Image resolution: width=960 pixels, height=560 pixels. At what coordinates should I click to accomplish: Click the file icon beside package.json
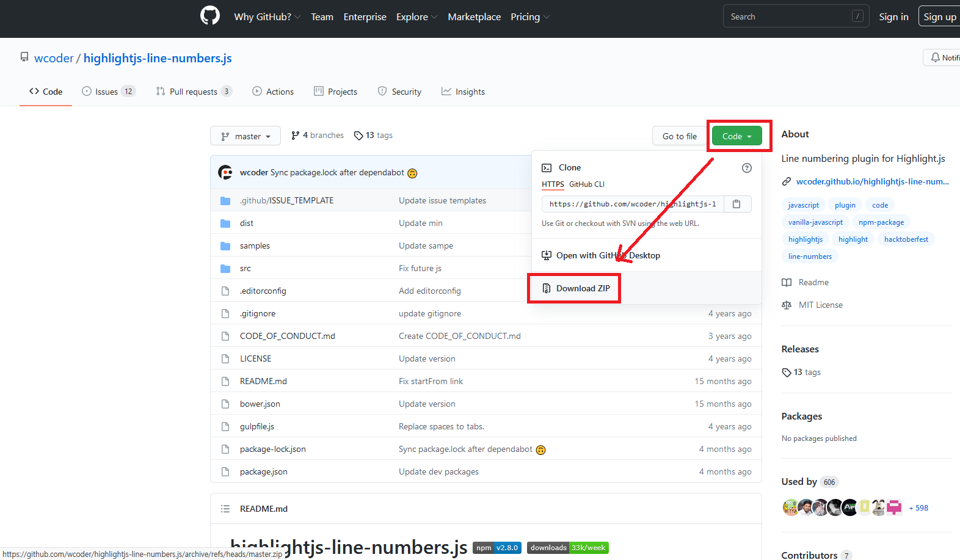pos(225,471)
